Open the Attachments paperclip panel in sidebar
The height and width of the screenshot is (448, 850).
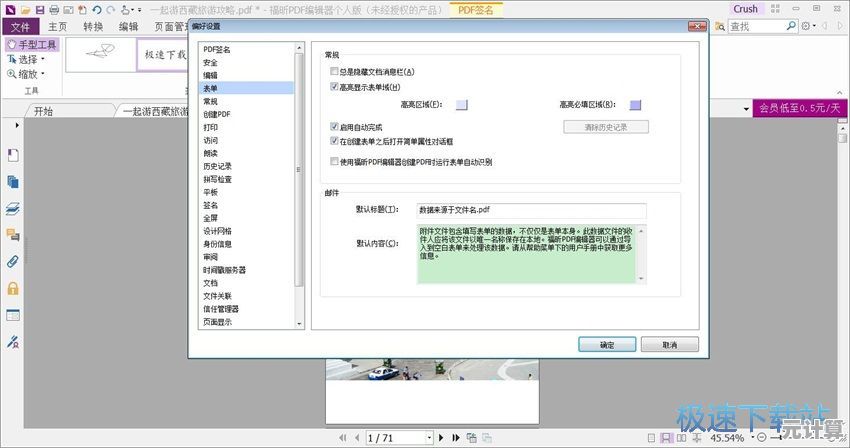(13, 261)
